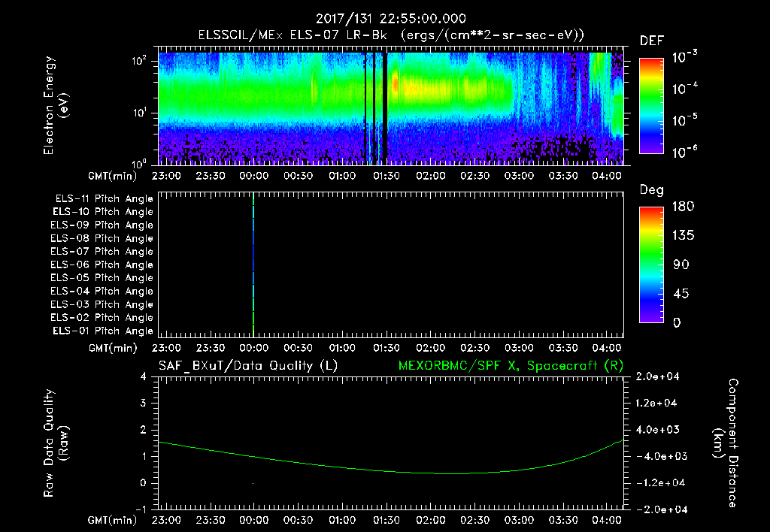
Task: Click the Component Distance (km) axis label
Action: 726,443
